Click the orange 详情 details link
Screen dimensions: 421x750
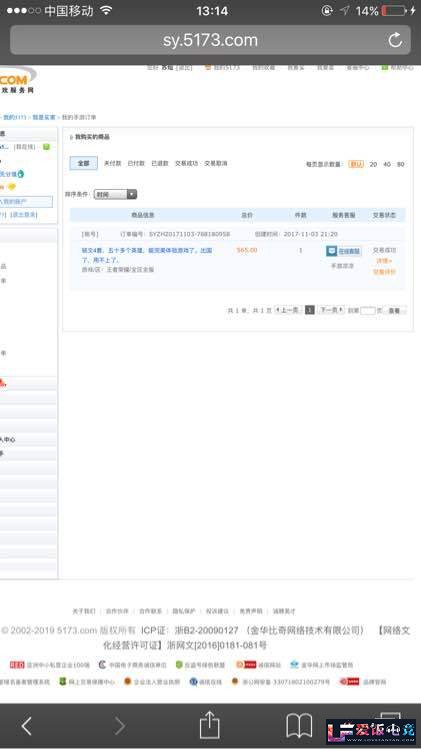tap(384, 261)
